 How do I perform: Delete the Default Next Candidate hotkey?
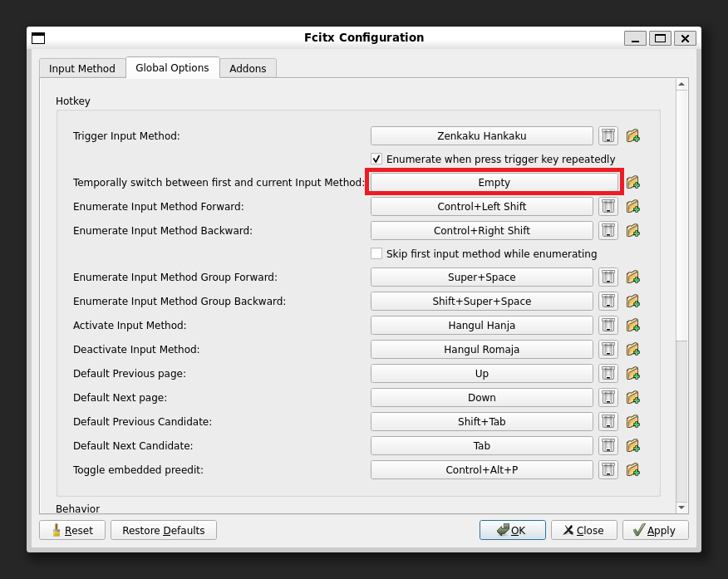[608, 446]
